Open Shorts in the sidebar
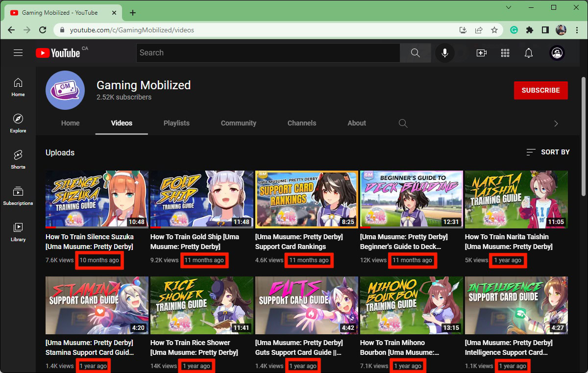 [x=18, y=160]
